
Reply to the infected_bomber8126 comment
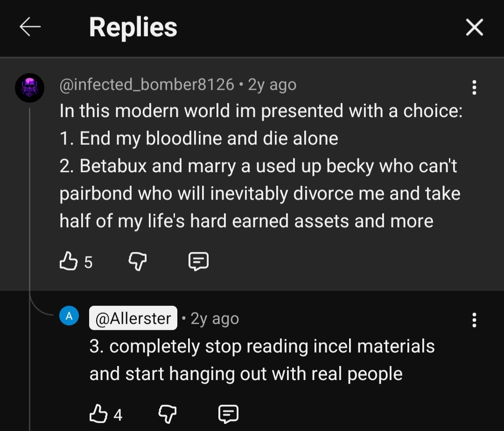(x=198, y=261)
